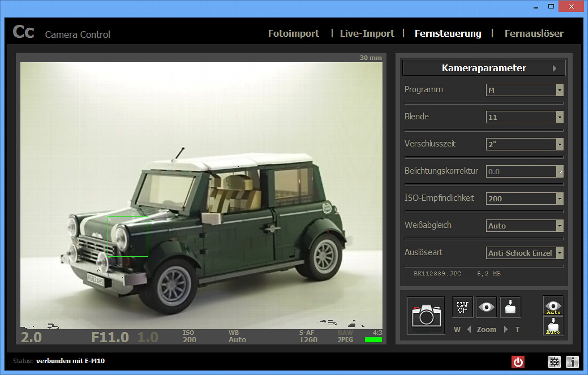Click the 30 mm focal length label

click(x=371, y=58)
